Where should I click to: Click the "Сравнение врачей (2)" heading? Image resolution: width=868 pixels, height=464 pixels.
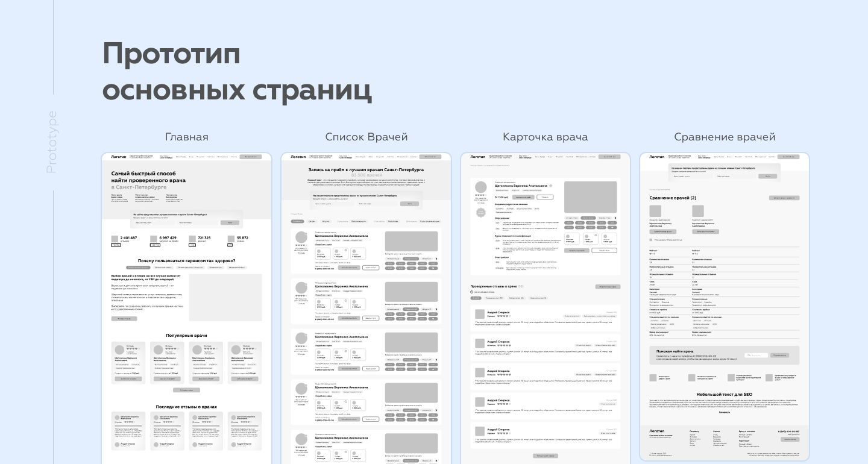pyautogui.click(x=672, y=198)
